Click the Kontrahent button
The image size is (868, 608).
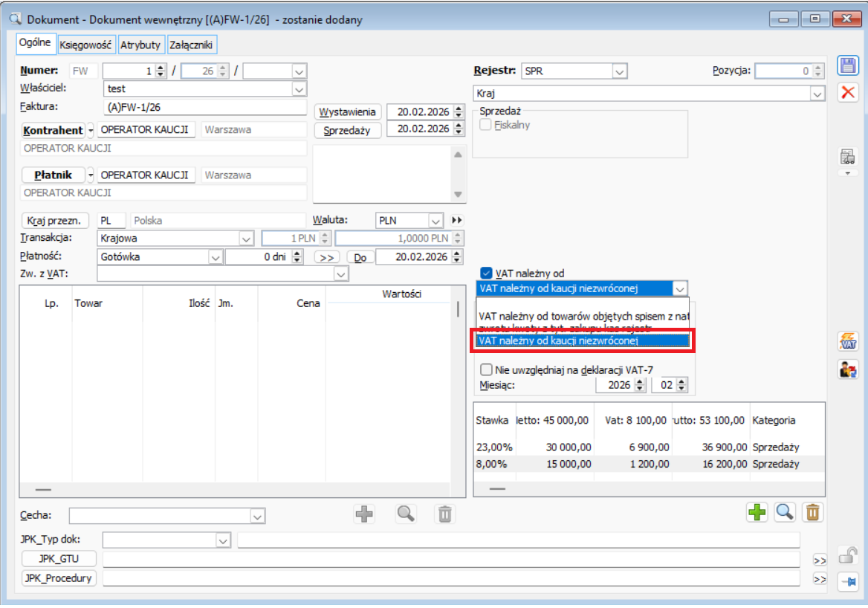[53, 130]
